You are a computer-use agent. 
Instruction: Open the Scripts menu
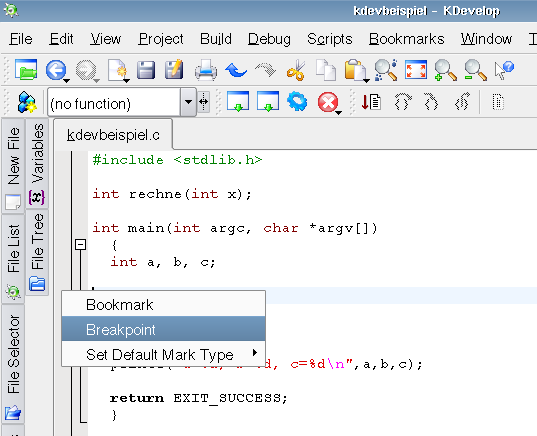(x=329, y=39)
